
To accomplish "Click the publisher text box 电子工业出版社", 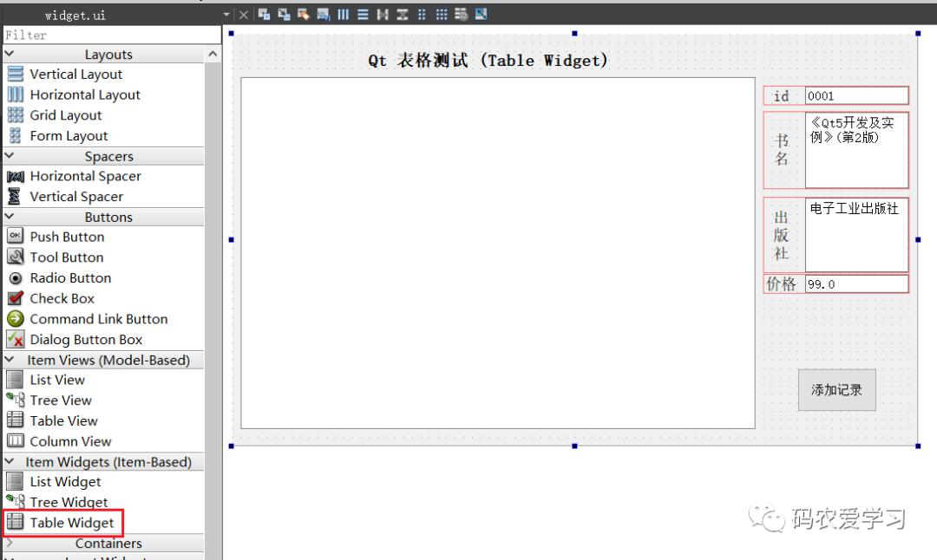I will 856,235.
